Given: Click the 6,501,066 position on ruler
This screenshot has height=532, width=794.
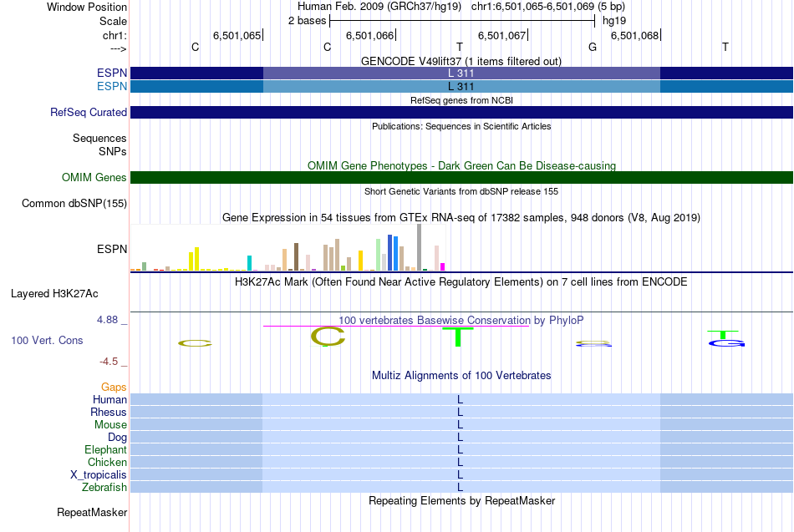Looking at the screenshot, I should point(369,35).
